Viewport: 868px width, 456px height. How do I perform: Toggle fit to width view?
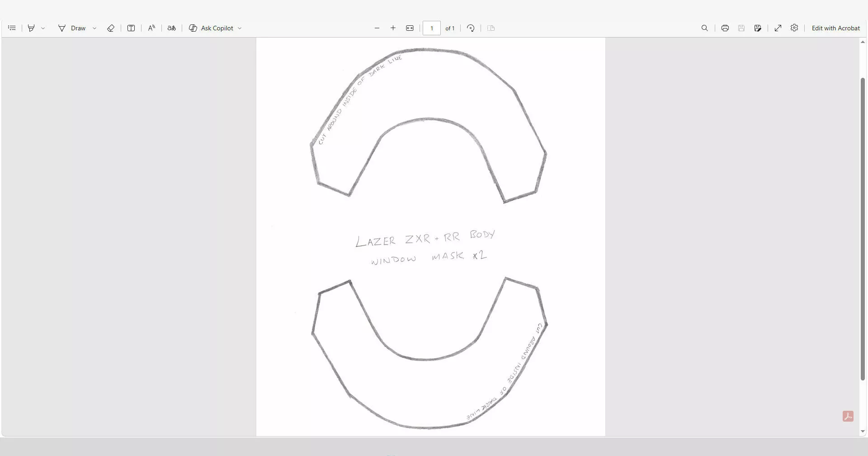pyautogui.click(x=410, y=28)
